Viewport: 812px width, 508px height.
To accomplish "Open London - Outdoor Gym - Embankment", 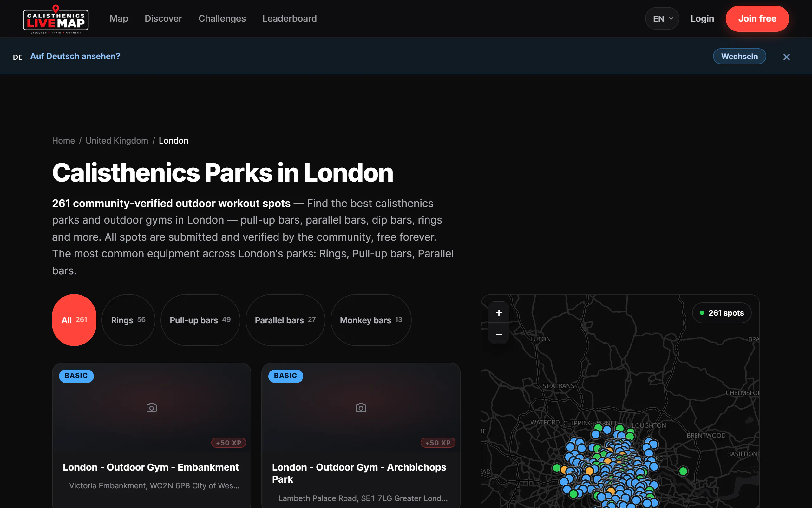I will pos(151,467).
